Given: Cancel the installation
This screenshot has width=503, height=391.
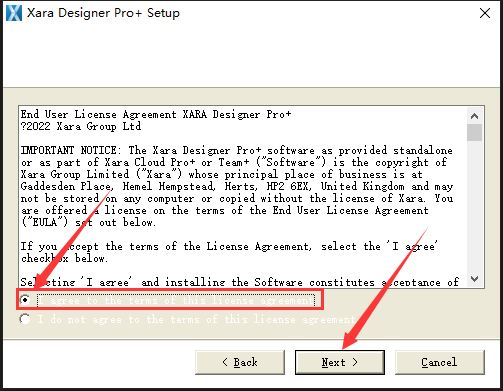Looking at the screenshot, I should pyautogui.click(x=440, y=362).
